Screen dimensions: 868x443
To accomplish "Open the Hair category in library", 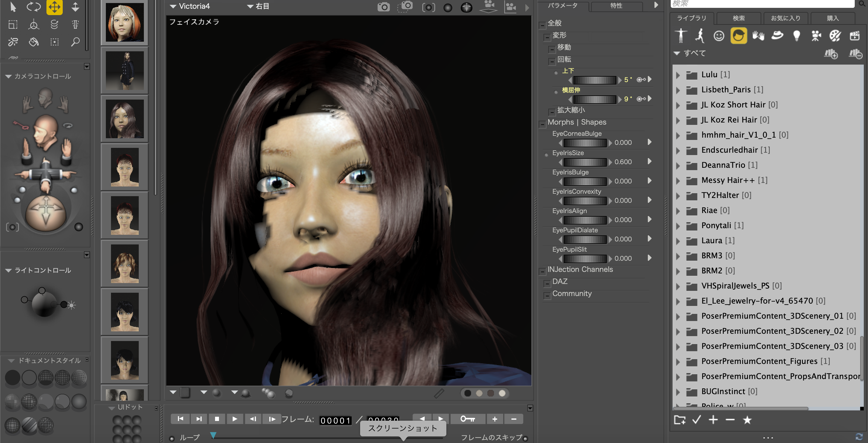I will pos(738,36).
